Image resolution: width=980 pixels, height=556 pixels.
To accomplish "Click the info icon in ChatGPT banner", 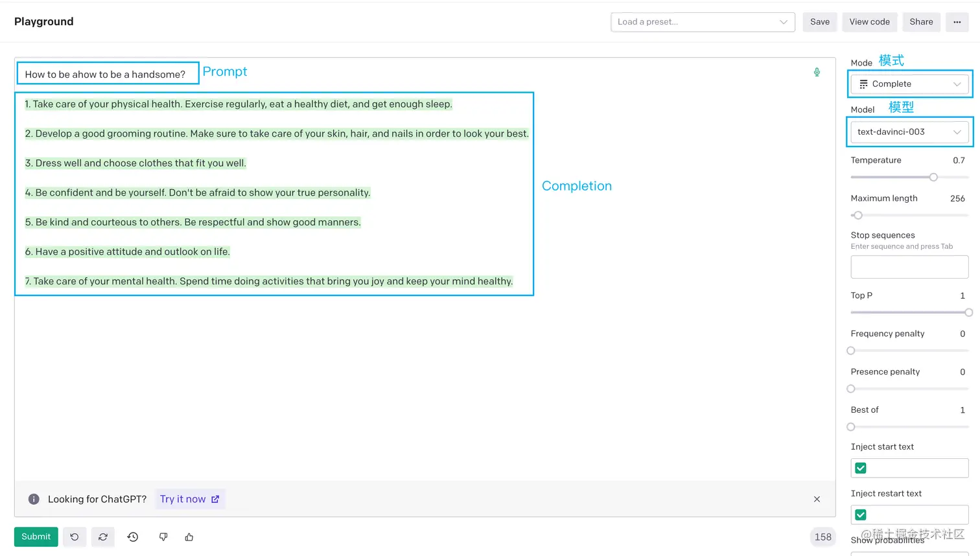I will coord(34,499).
